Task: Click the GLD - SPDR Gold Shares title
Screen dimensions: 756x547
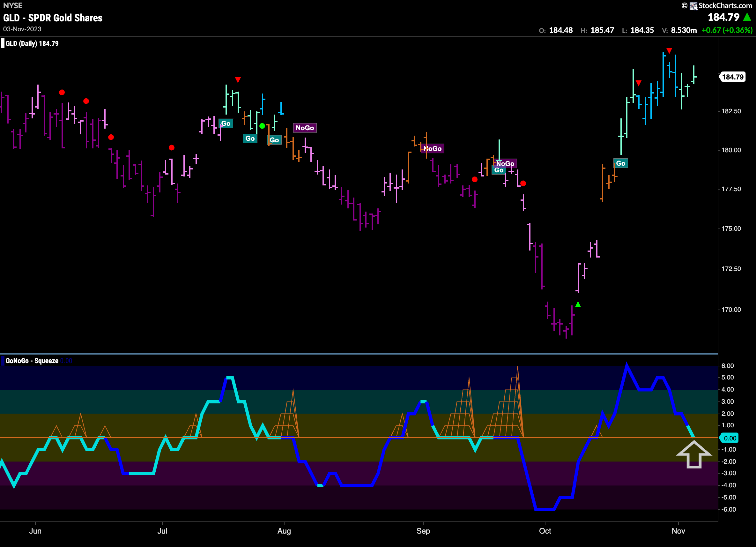Action: click(53, 18)
